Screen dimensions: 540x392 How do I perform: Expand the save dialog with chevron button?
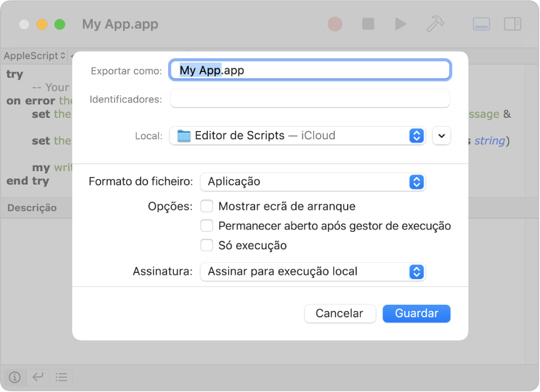click(x=442, y=136)
